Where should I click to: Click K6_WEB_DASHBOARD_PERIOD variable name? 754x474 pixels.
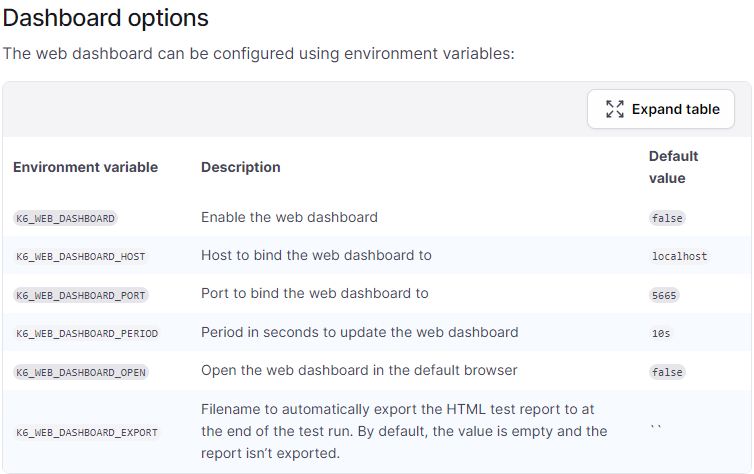87,333
